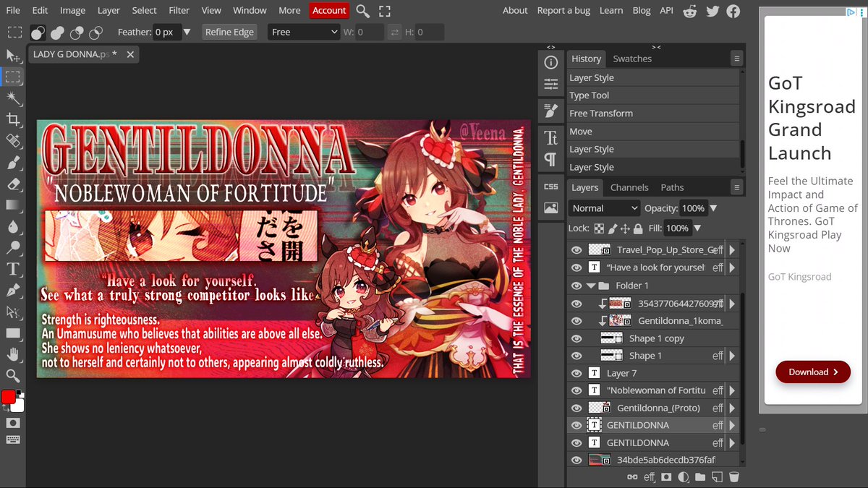
Task: Open the Window menu
Action: pos(250,10)
